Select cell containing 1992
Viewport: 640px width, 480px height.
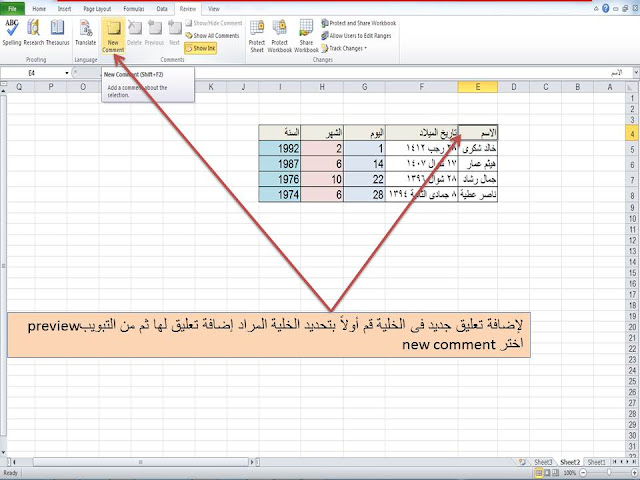pyautogui.click(x=280, y=149)
